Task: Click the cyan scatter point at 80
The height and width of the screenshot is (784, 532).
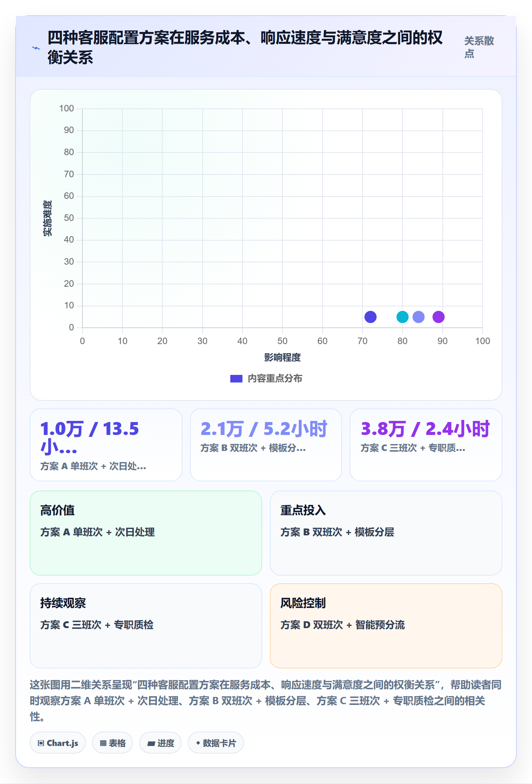Action: click(402, 317)
